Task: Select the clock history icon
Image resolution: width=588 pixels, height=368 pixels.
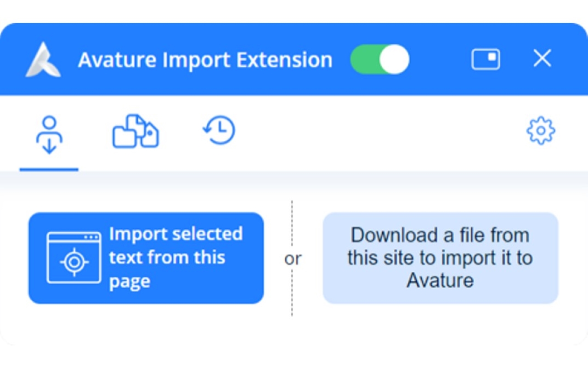Action: pos(219,131)
